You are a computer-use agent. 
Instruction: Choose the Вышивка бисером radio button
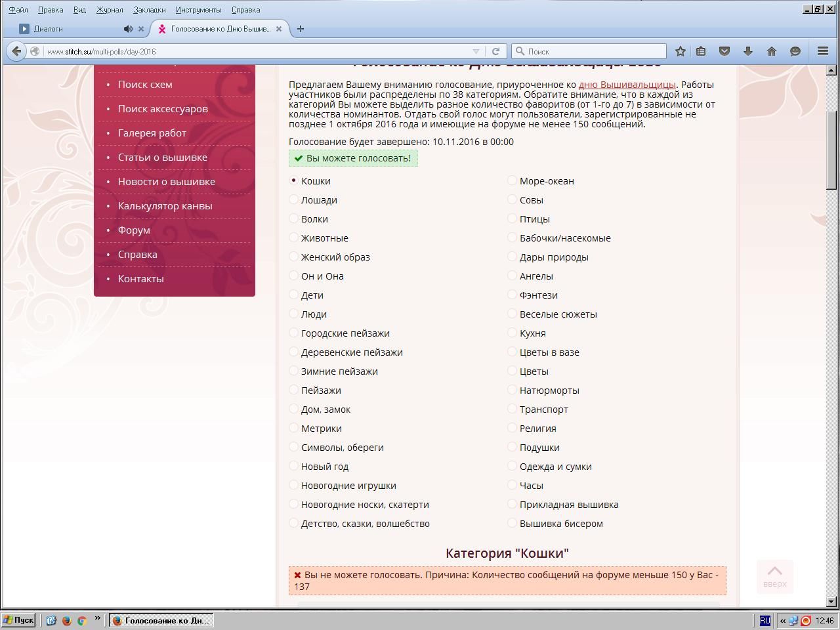pyautogui.click(x=513, y=524)
